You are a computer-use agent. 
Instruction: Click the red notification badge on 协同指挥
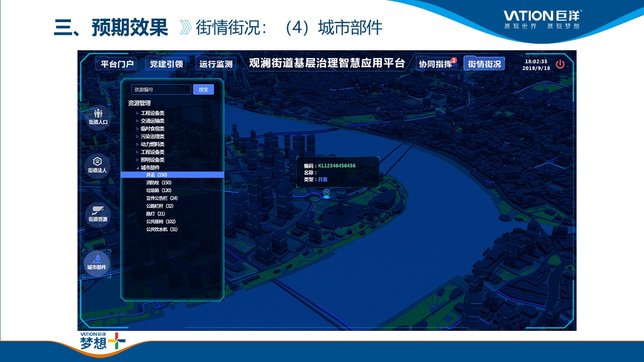(453, 60)
